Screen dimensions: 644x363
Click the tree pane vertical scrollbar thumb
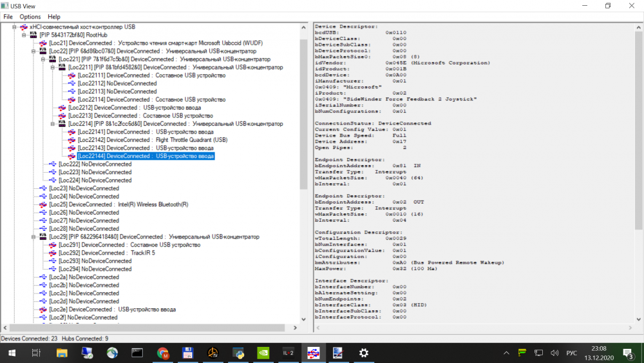click(303, 114)
